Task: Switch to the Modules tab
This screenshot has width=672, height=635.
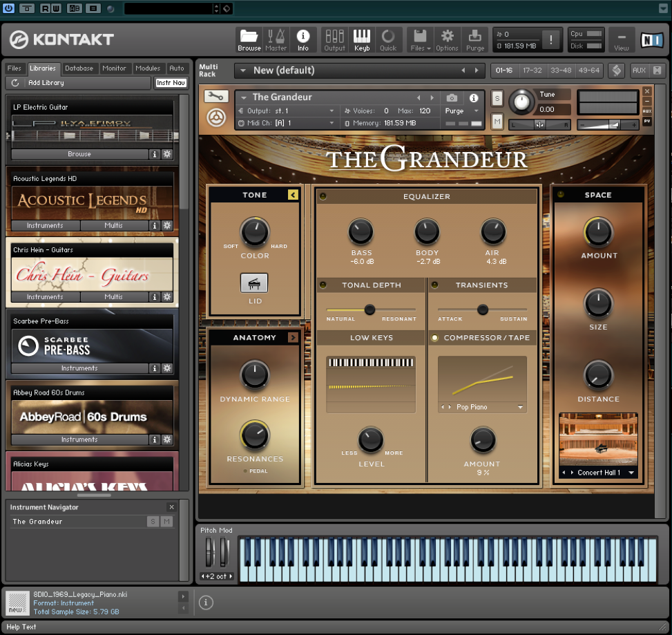Action: (x=148, y=68)
